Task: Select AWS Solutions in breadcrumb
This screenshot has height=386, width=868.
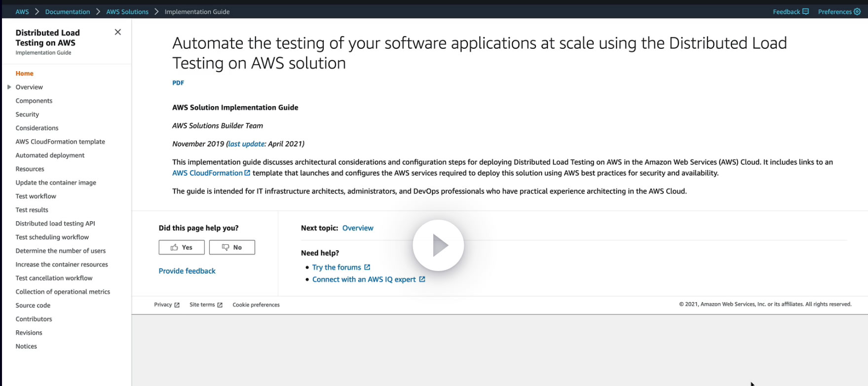Action: [x=127, y=12]
